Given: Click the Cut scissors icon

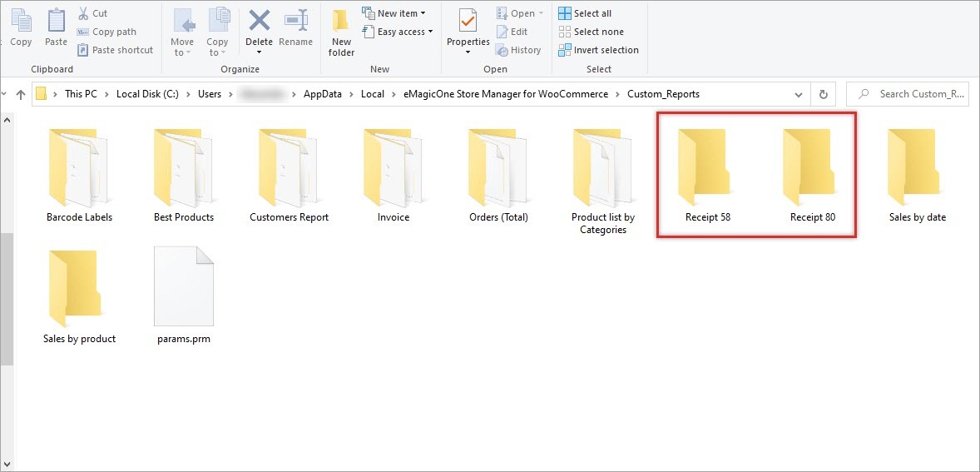Looking at the screenshot, I should click(x=84, y=13).
